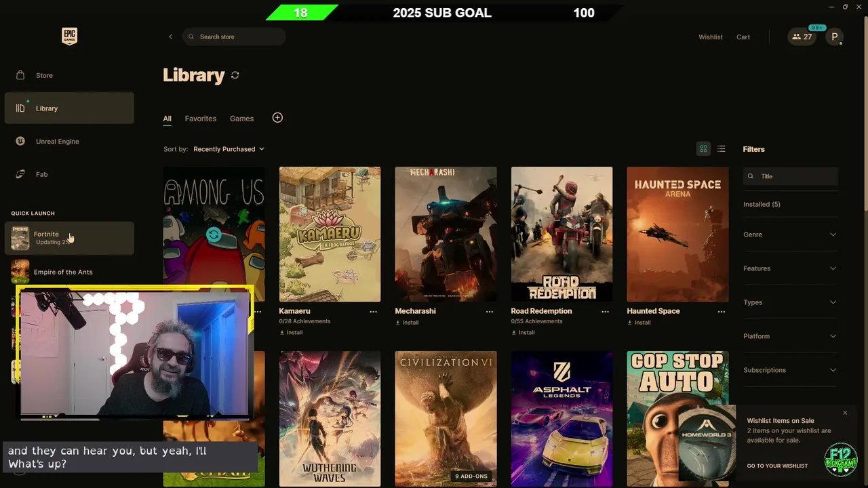
Task: Open the Wishlist link
Action: point(711,37)
